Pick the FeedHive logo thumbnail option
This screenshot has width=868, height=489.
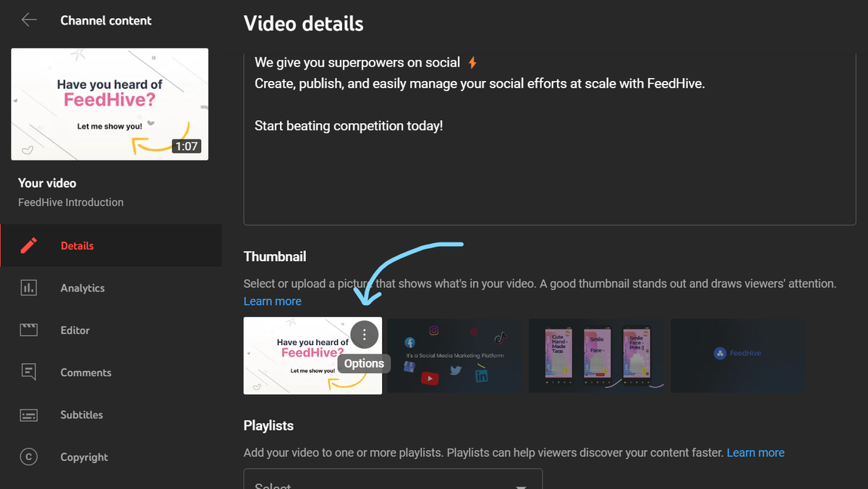pos(738,356)
